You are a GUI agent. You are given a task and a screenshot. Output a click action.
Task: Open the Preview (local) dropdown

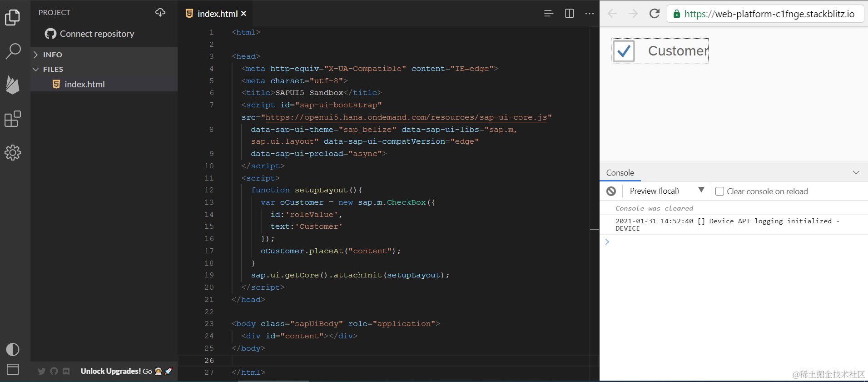tap(667, 191)
